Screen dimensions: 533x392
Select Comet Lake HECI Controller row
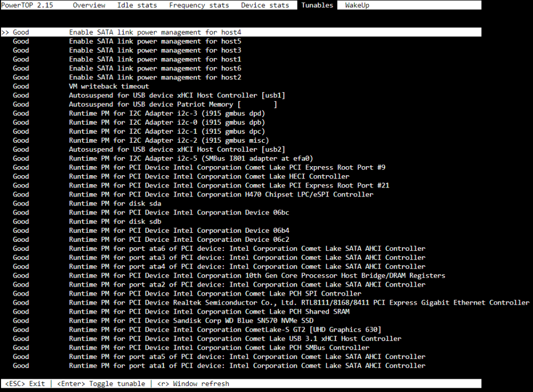[241, 176]
